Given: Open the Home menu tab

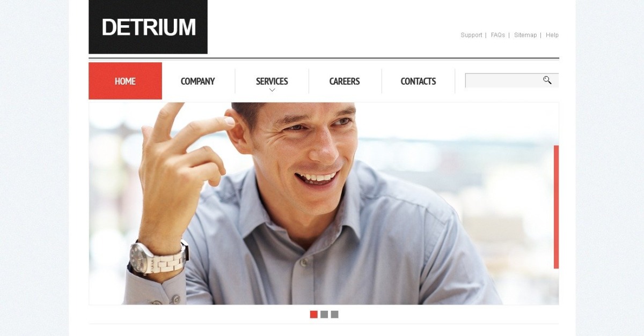Looking at the screenshot, I should (x=125, y=81).
